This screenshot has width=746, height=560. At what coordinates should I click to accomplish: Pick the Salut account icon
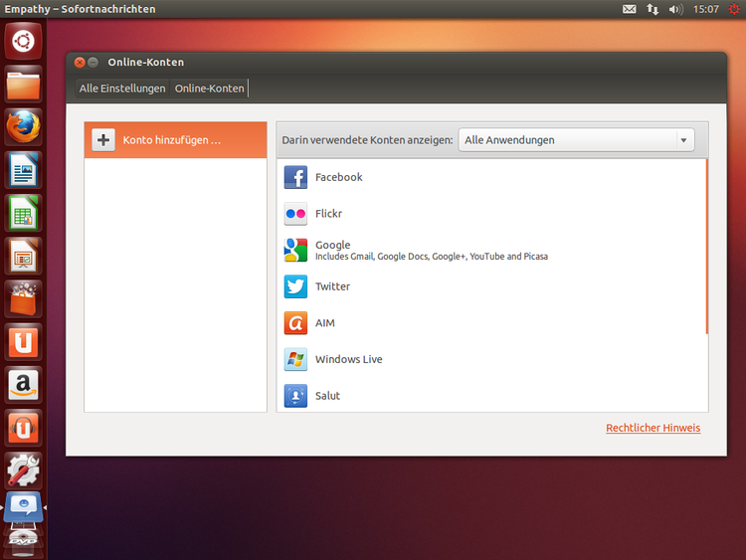coord(295,396)
